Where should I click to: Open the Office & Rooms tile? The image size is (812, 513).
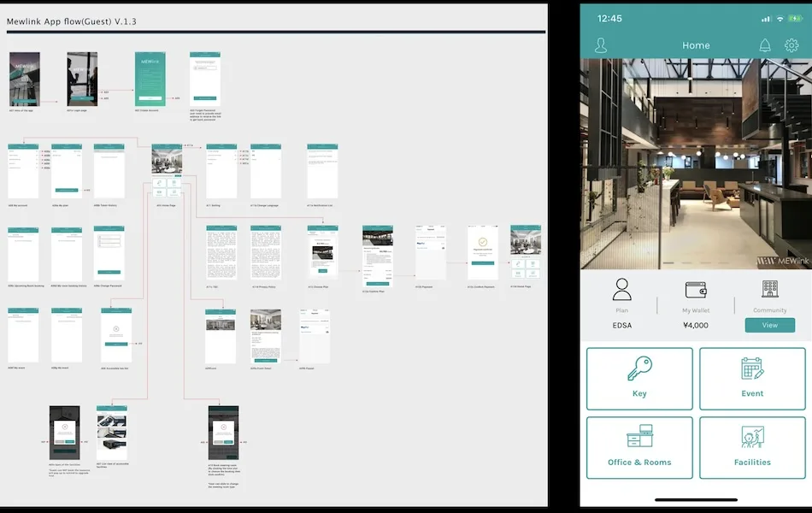(639, 447)
